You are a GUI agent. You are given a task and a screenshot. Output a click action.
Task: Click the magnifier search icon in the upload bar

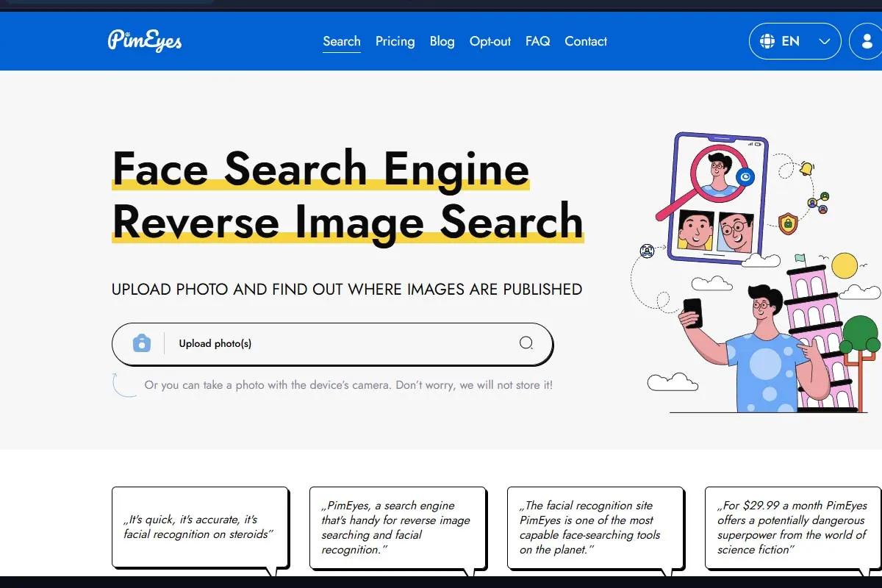click(x=526, y=343)
